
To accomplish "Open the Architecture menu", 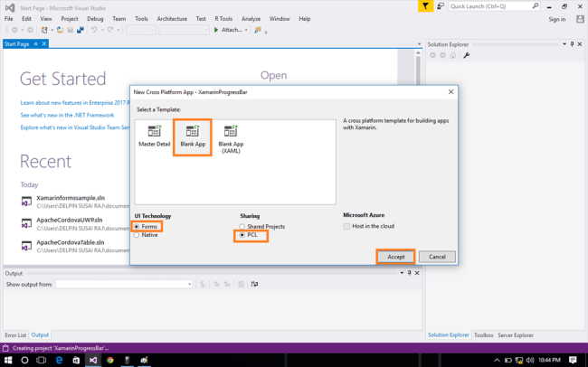I will pos(172,19).
